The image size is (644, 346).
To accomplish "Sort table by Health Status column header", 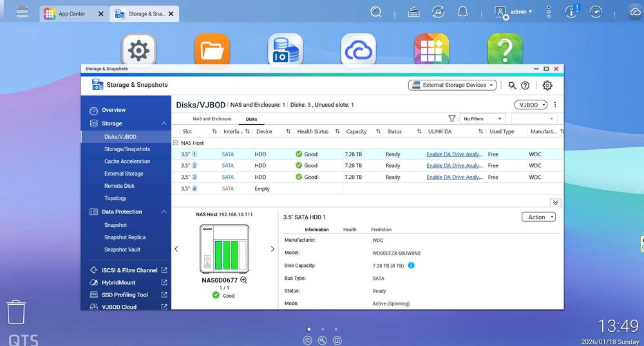I will pos(312,132).
